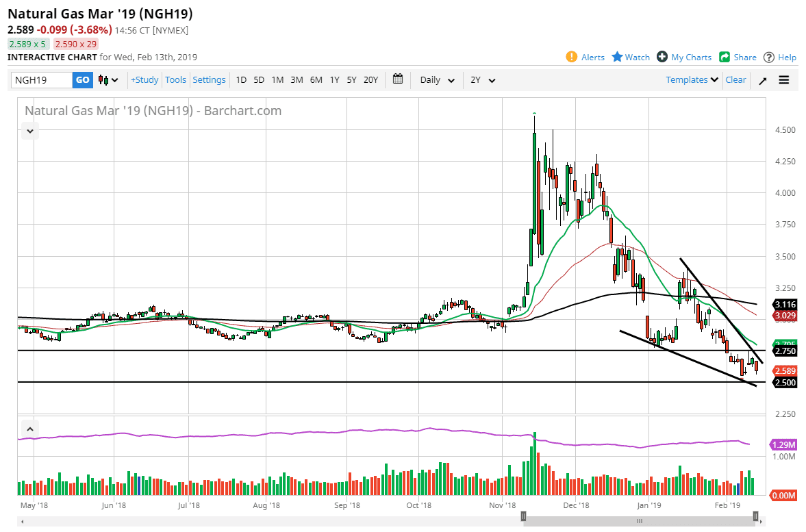
Task: Open My Charts plus icon
Action: click(x=662, y=57)
